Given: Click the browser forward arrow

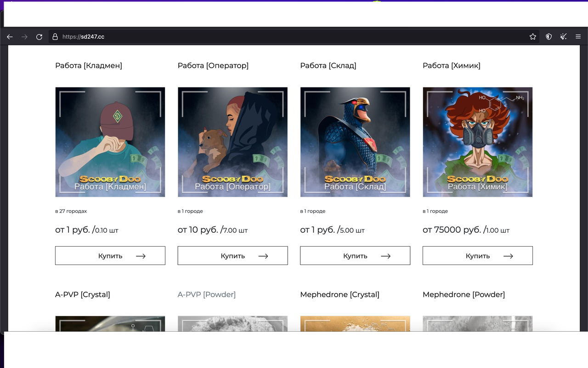Looking at the screenshot, I should tap(24, 37).
